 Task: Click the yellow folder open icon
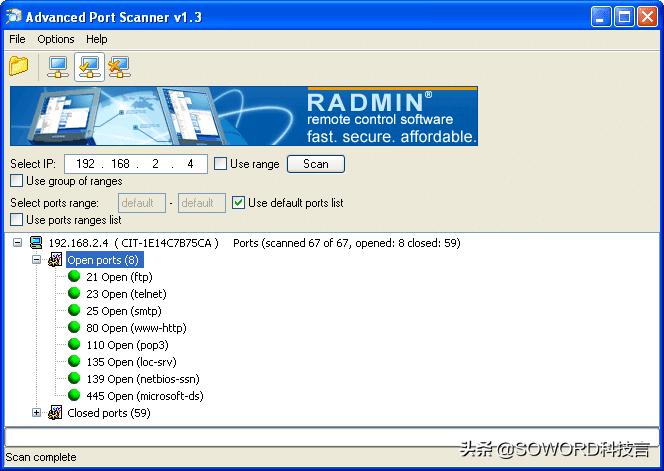[19, 66]
